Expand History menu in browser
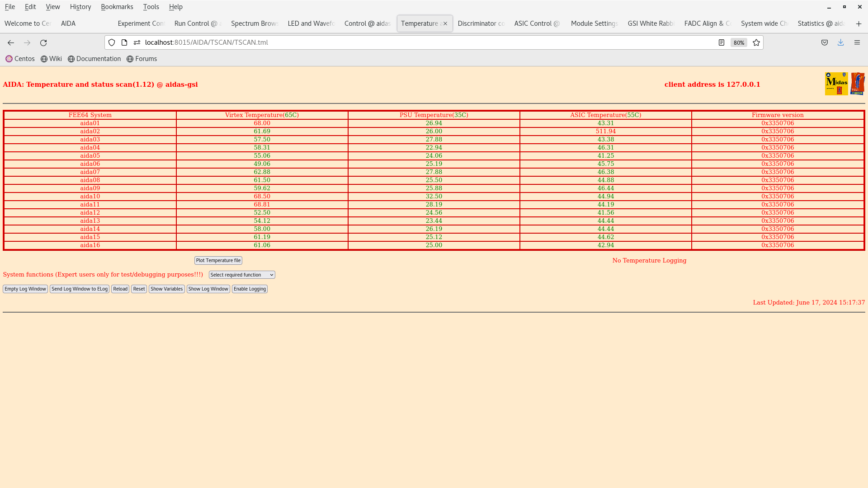 80,7
